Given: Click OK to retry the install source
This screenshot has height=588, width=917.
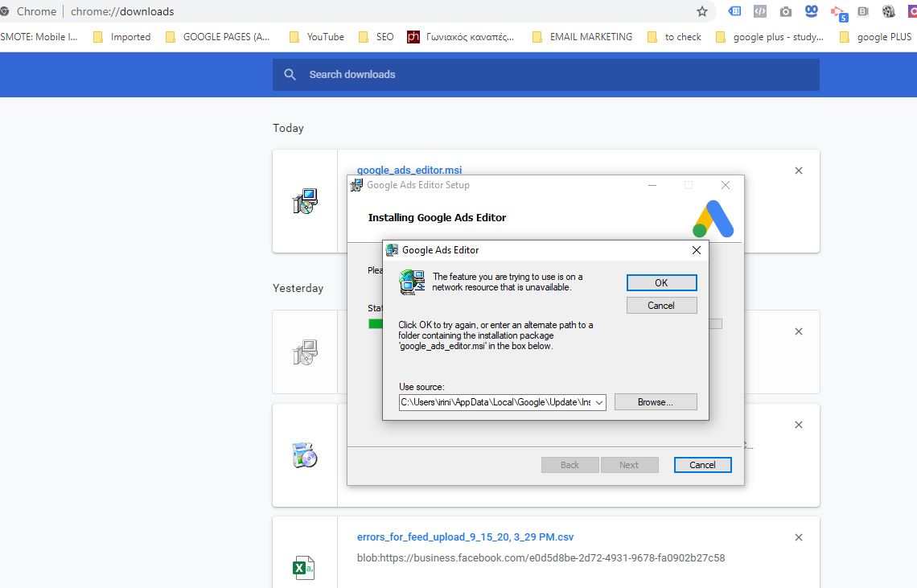Looking at the screenshot, I should [x=661, y=282].
